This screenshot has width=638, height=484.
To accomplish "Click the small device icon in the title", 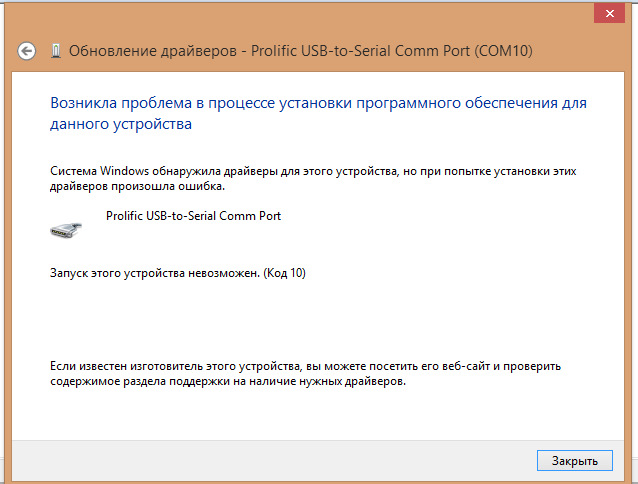I will [x=54, y=50].
